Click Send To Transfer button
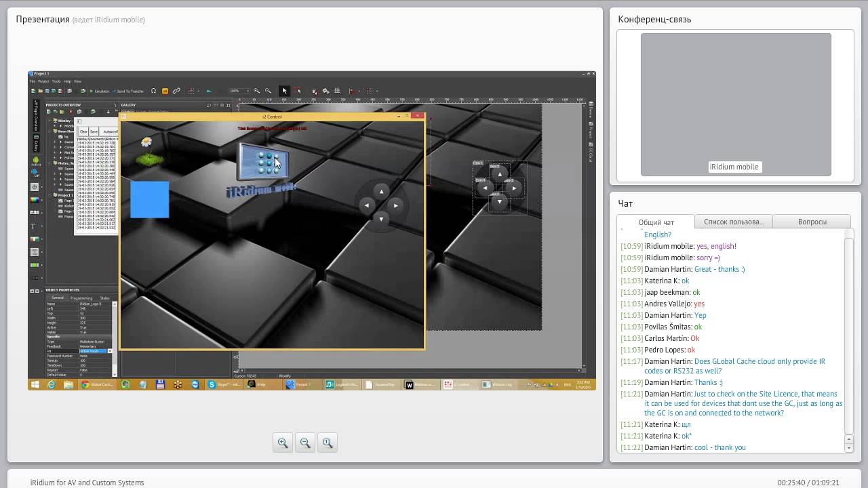Screen dimensions: 868x488 tap(129, 91)
